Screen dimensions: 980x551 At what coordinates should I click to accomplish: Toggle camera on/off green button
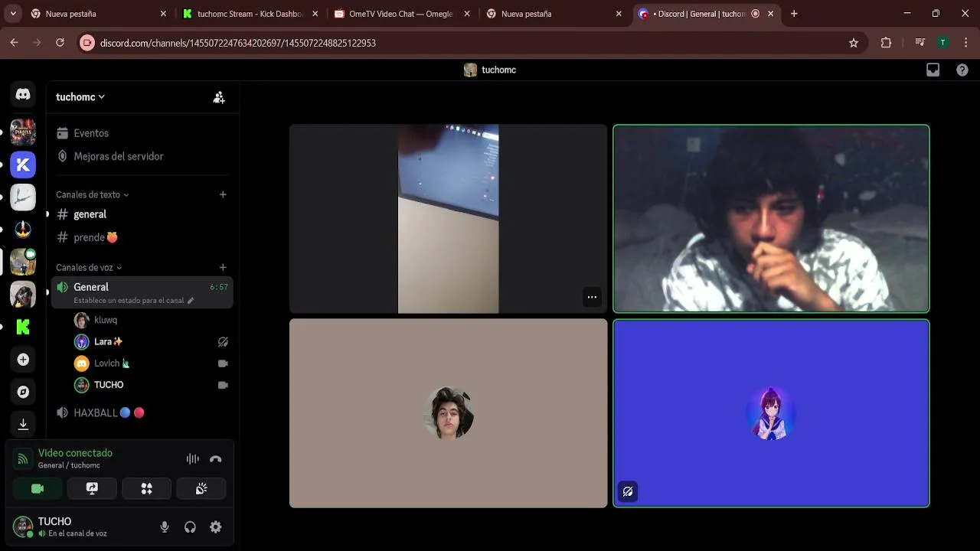click(x=38, y=488)
